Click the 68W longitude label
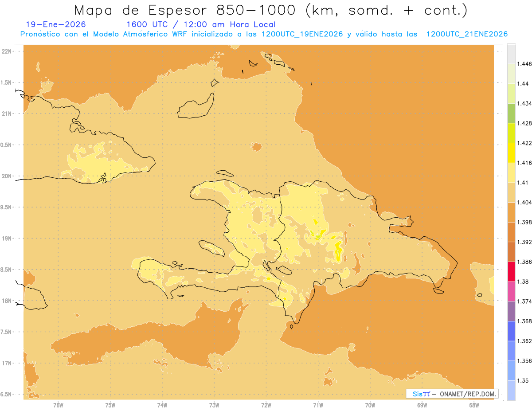 pyautogui.click(x=474, y=404)
